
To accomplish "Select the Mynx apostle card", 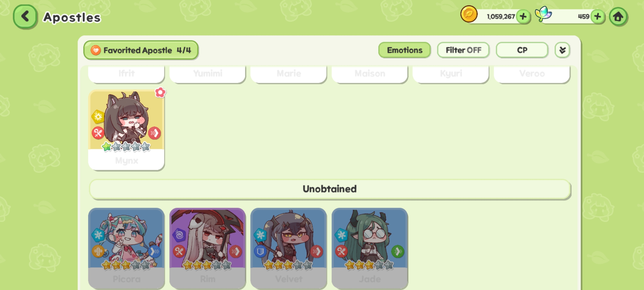I will click(x=126, y=130).
